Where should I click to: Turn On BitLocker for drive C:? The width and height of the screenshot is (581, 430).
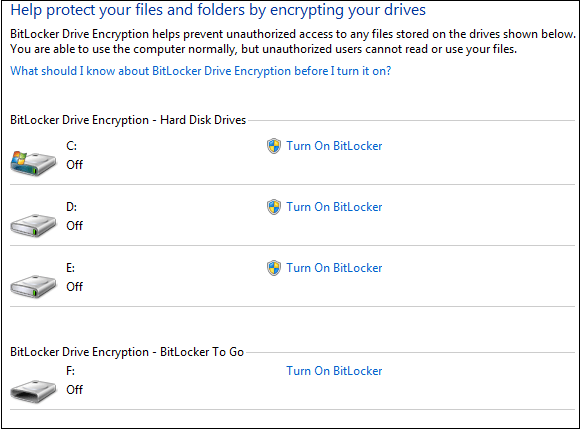334,146
